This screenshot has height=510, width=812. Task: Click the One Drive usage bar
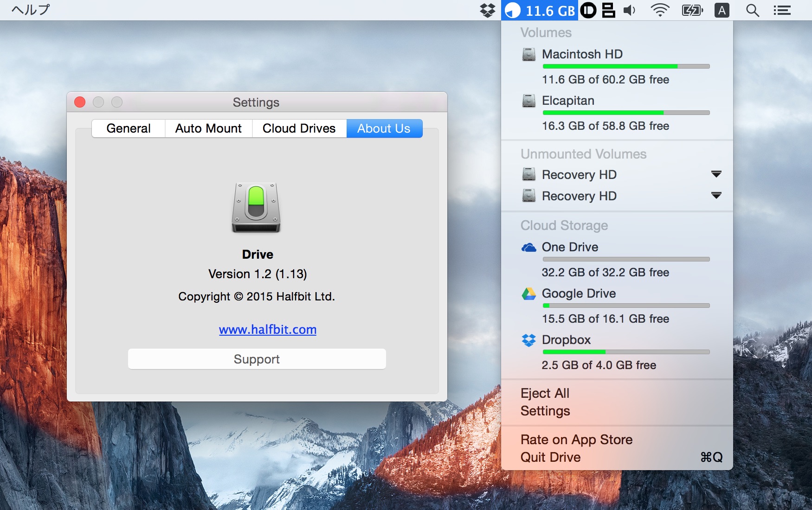coord(626,259)
